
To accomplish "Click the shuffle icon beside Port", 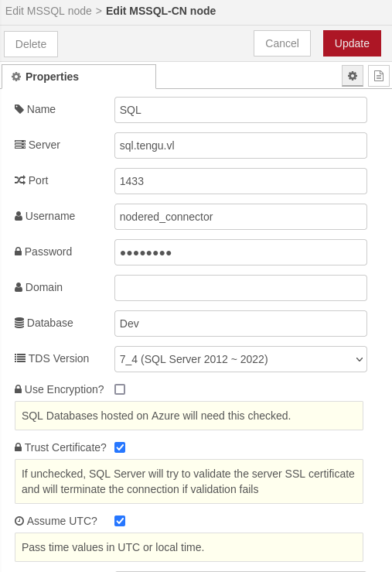I will [20, 180].
